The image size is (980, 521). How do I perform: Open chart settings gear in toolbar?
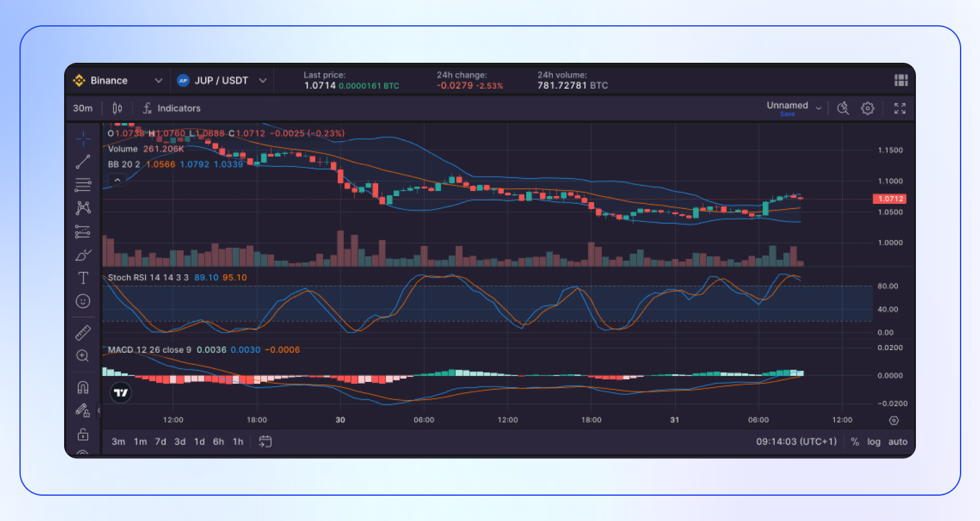(x=867, y=108)
